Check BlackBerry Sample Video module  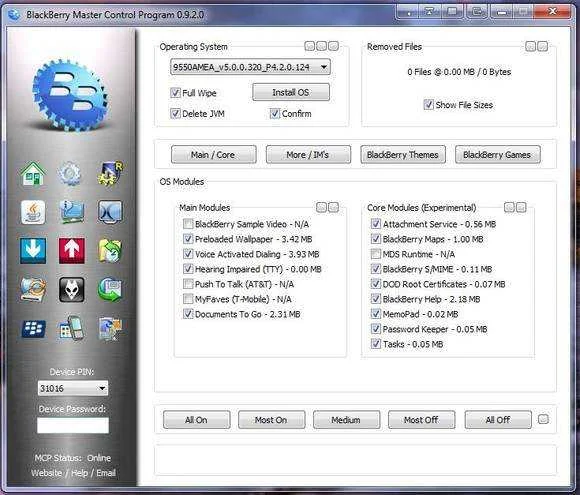pyautogui.click(x=188, y=224)
